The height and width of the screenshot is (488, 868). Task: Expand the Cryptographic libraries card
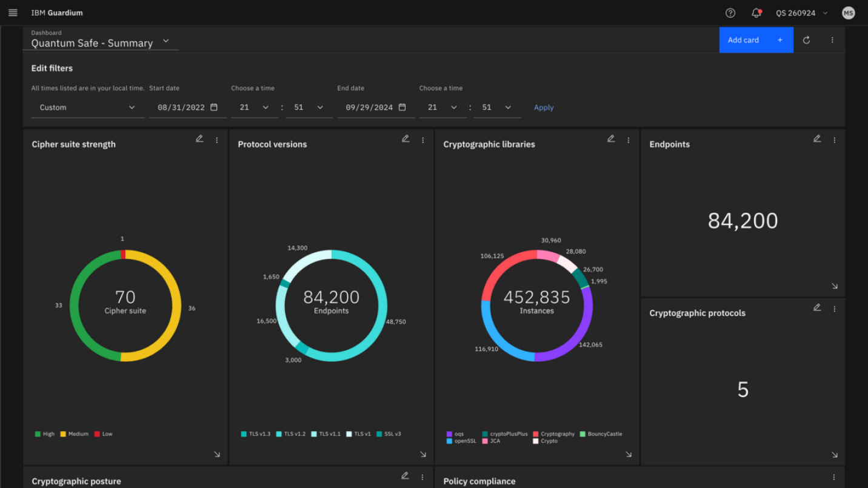point(629,454)
